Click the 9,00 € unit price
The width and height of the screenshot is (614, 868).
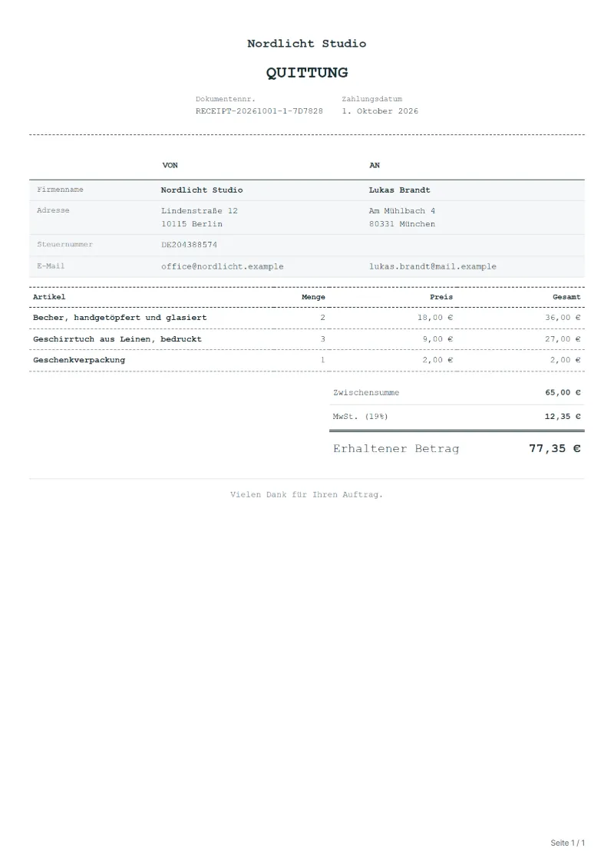point(438,339)
